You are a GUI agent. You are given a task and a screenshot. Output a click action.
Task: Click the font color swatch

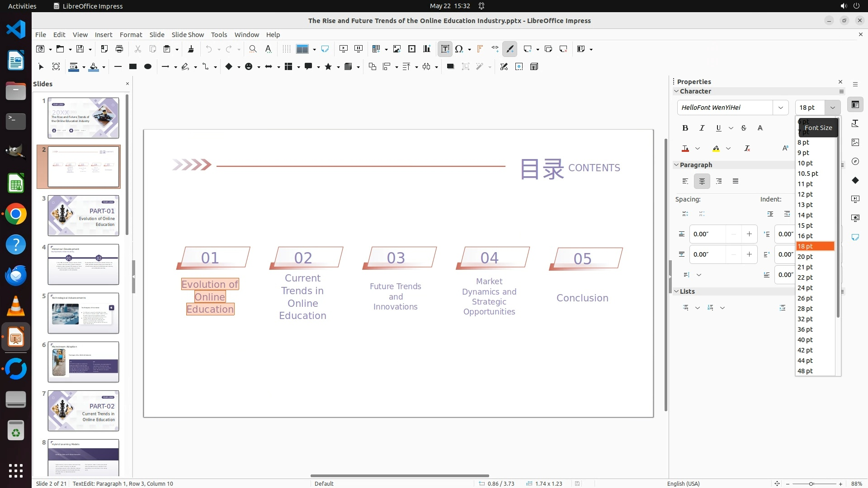(685, 149)
